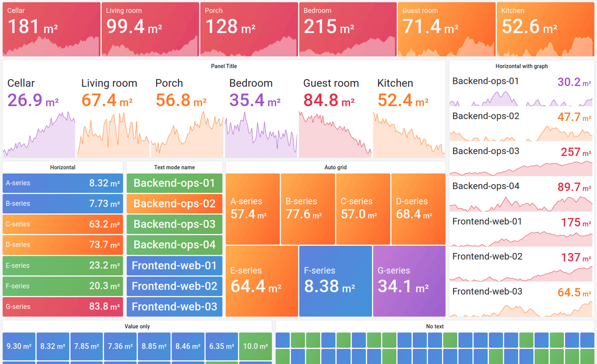Select the B-series 77.6 m² Auto grid tile
The image size is (597, 364).
tap(308, 208)
